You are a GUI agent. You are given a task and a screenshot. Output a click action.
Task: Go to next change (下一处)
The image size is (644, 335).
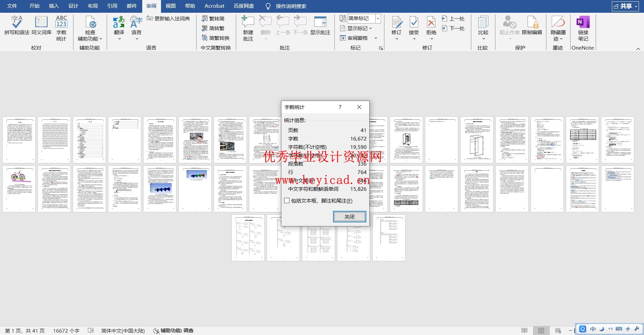coord(453,28)
